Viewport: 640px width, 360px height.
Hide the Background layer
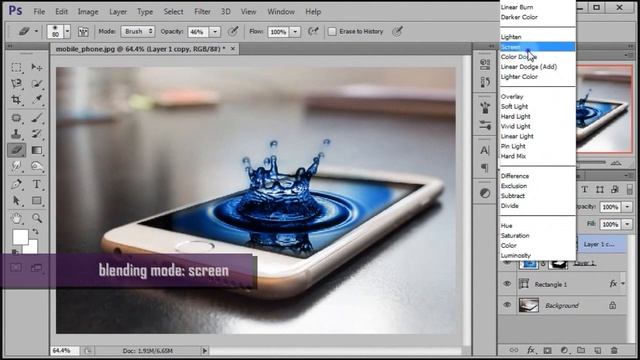click(x=507, y=305)
